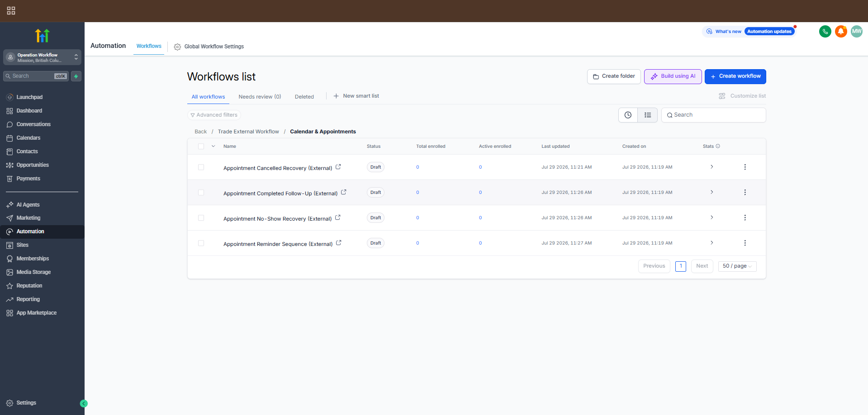Open Appointment Completed Follow-Up in new tab icon
Image resolution: width=868 pixels, height=415 pixels.
pos(344,192)
